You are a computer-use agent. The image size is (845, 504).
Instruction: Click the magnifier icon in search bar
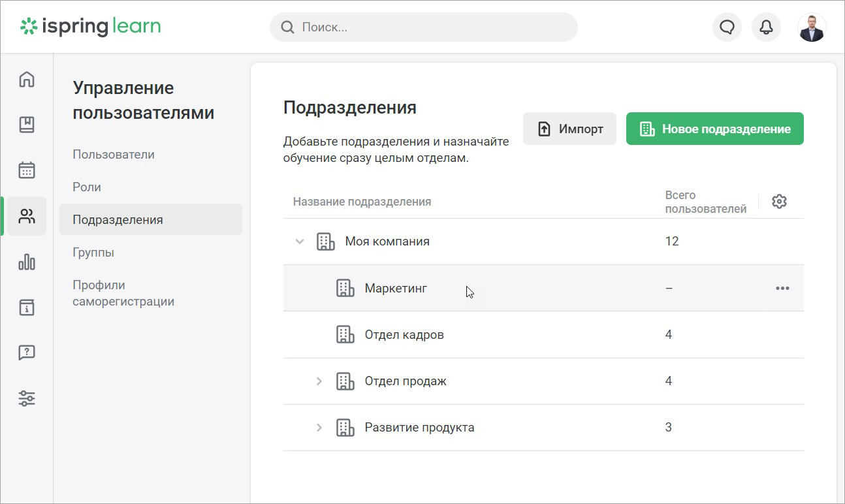click(x=287, y=27)
